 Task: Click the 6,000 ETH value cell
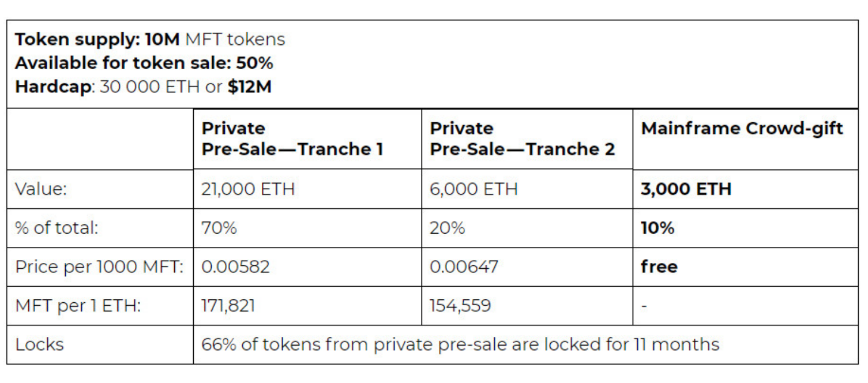(x=474, y=189)
